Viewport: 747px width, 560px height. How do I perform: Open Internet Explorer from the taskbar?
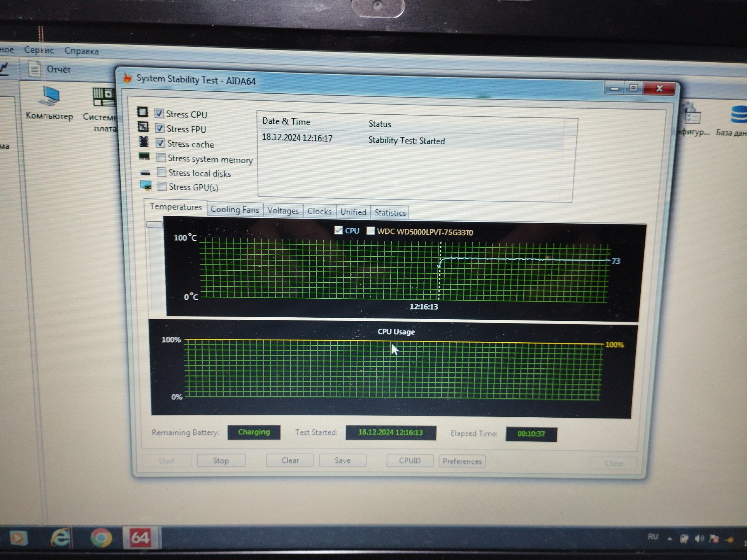tap(60, 538)
